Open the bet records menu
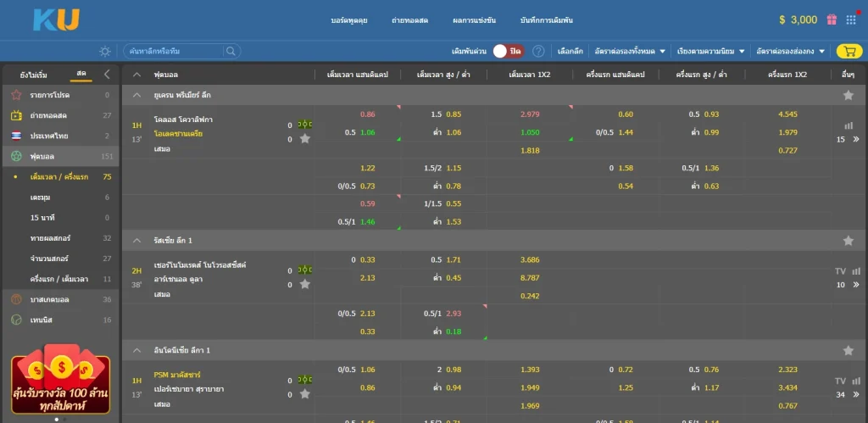The width and height of the screenshot is (868, 423). [x=547, y=20]
